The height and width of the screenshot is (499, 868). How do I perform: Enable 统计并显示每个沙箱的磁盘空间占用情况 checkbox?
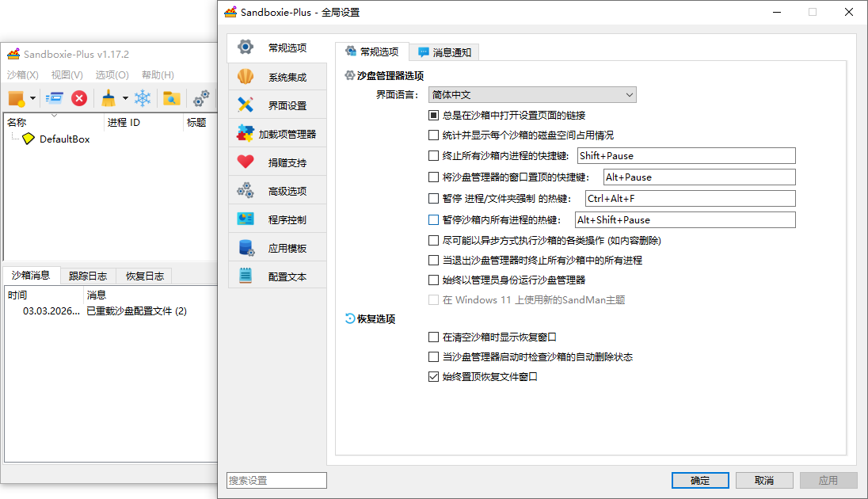[x=433, y=135]
